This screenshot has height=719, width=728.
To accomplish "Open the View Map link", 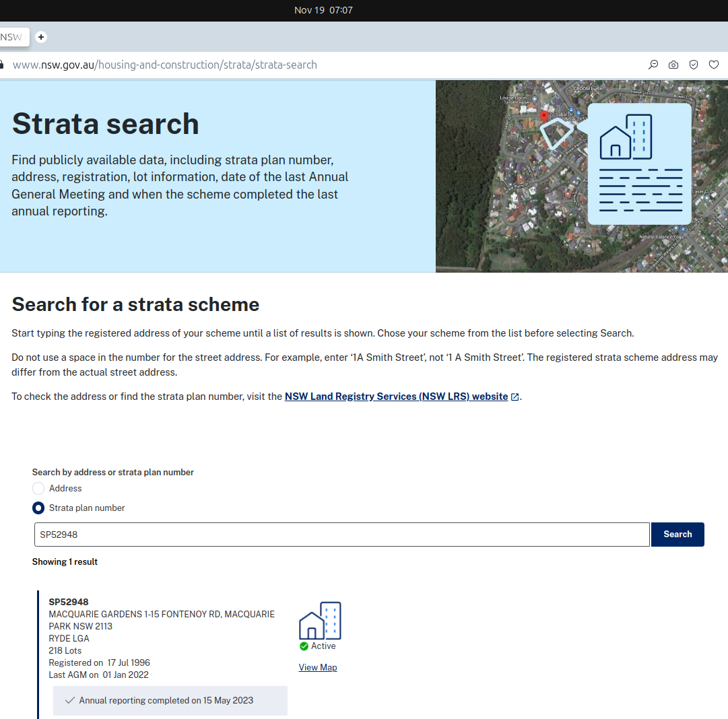I will 318,667.
